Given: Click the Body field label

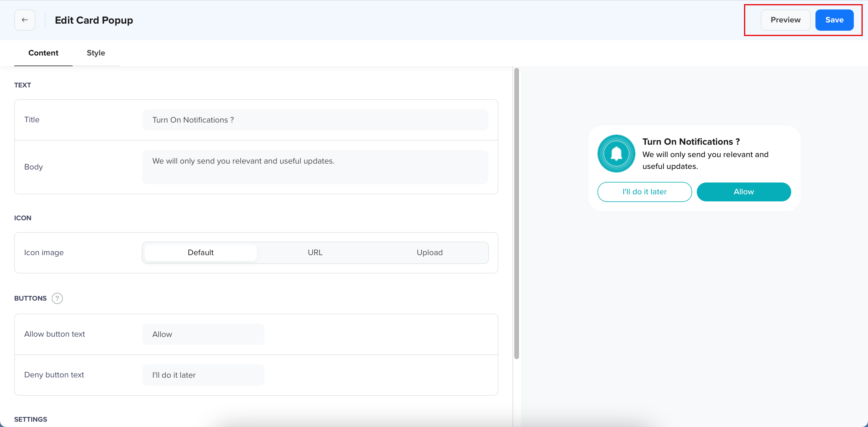Looking at the screenshot, I should pos(33,167).
